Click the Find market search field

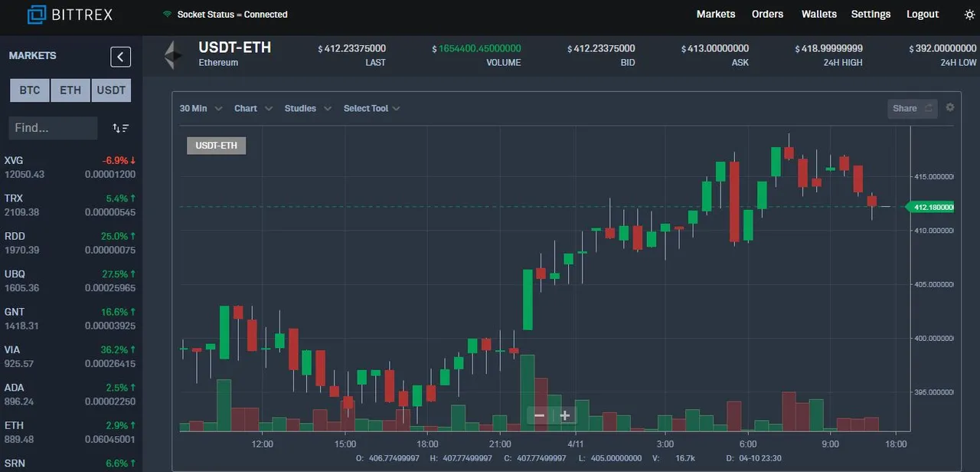[x=53, y=128]
